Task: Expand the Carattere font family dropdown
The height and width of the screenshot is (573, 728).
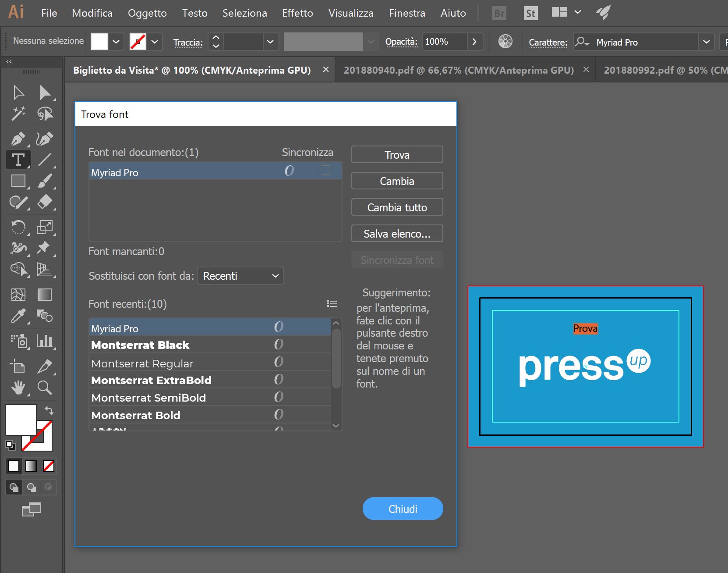Action: (x=706, y=42)
